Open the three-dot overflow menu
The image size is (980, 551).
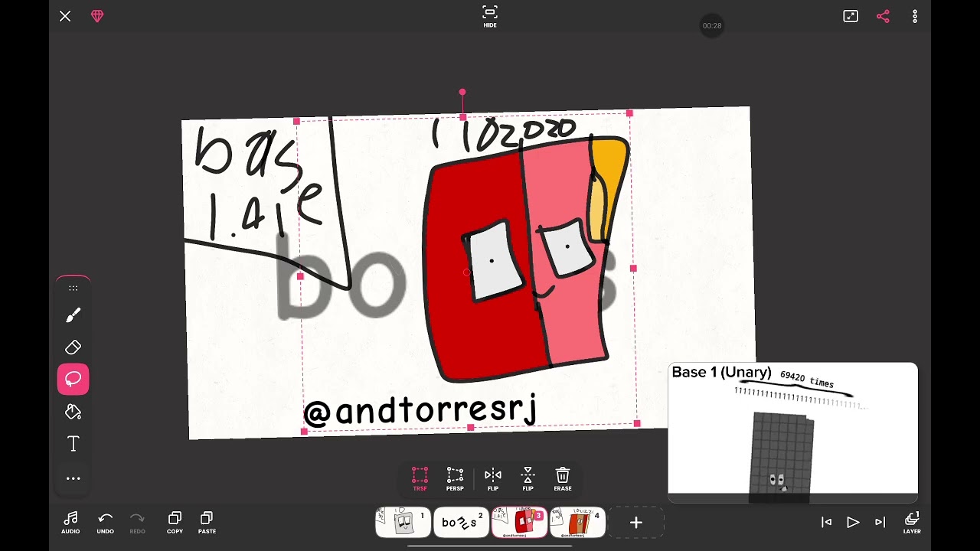915,16
